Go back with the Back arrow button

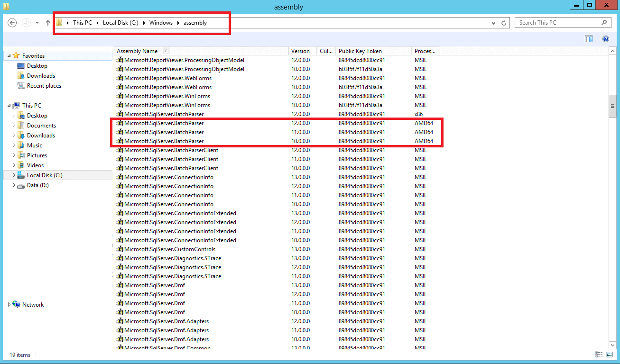(12, 23)
